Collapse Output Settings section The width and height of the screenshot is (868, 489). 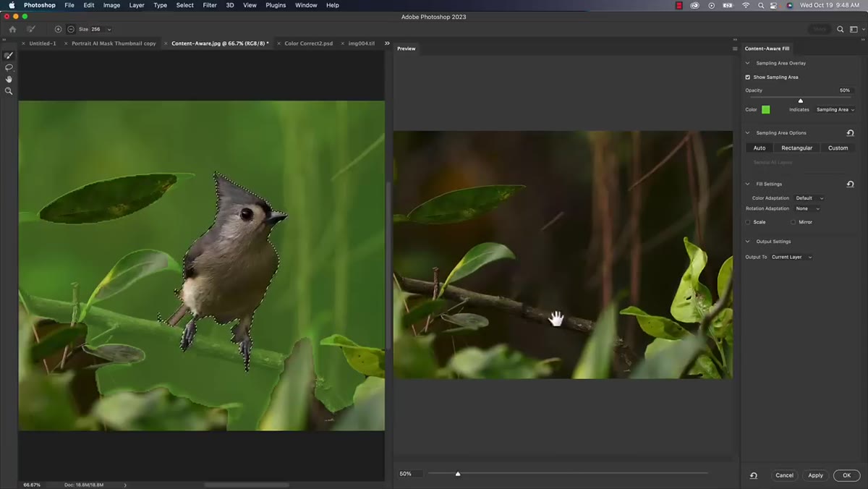click(x=748, y=242)
